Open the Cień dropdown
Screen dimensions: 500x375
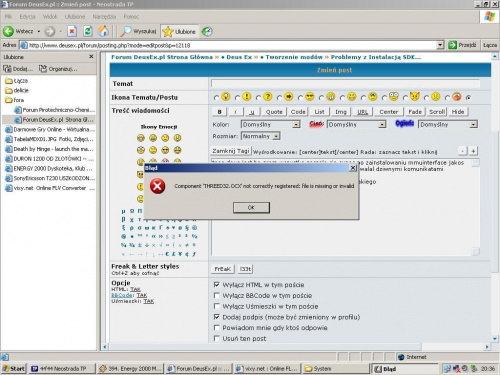coord(356,124)
